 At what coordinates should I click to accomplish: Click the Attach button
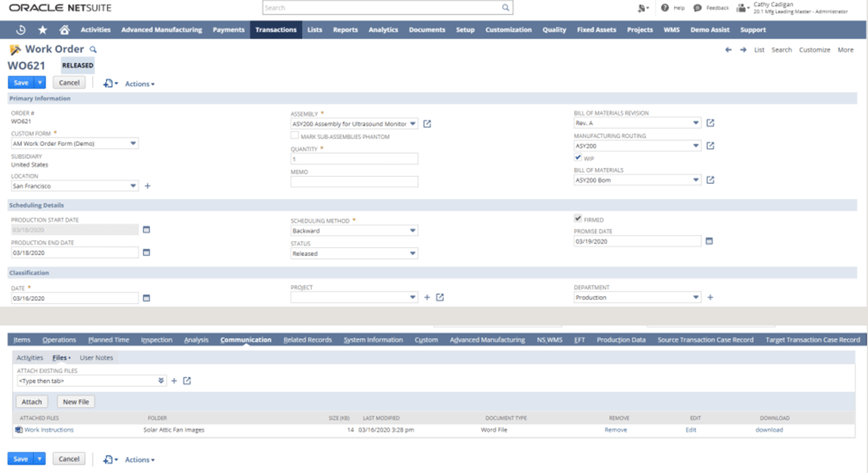point(32,401)
